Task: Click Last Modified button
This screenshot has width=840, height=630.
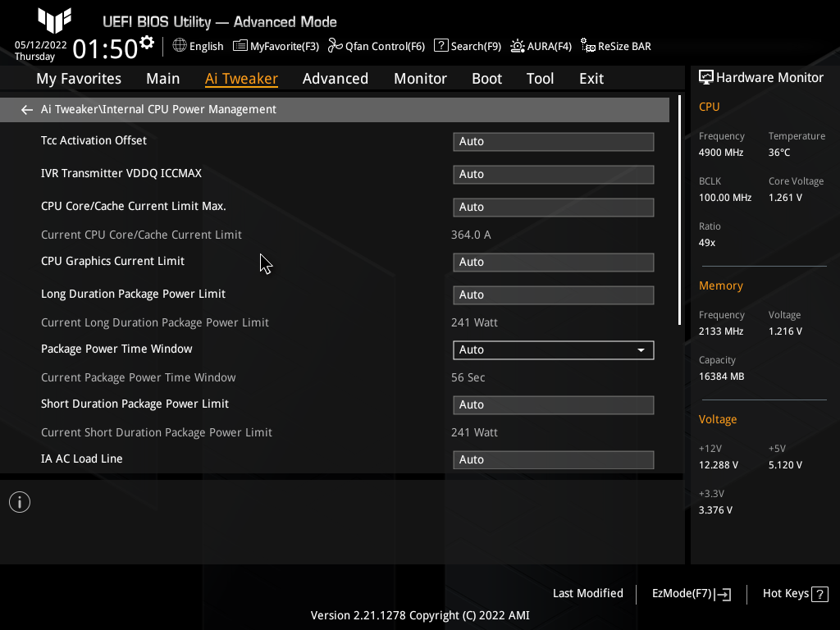Action: (x=587, y=594)
